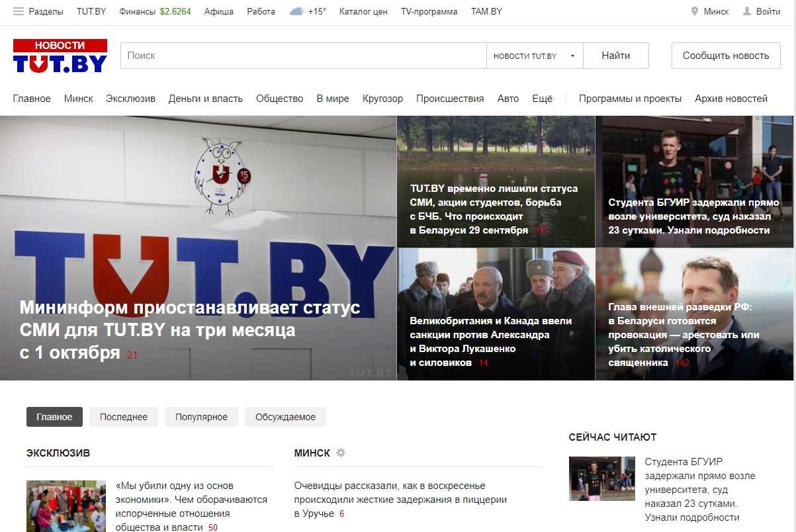Select the Обсуждаемое tab

click(x=285, y=417)
